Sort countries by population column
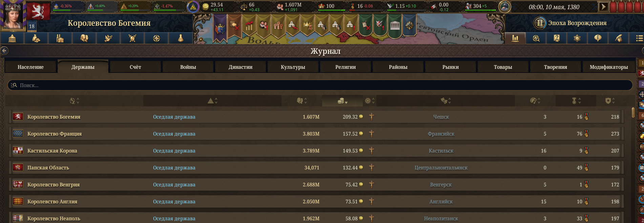The image size is (644, 223). pos(302,101)
